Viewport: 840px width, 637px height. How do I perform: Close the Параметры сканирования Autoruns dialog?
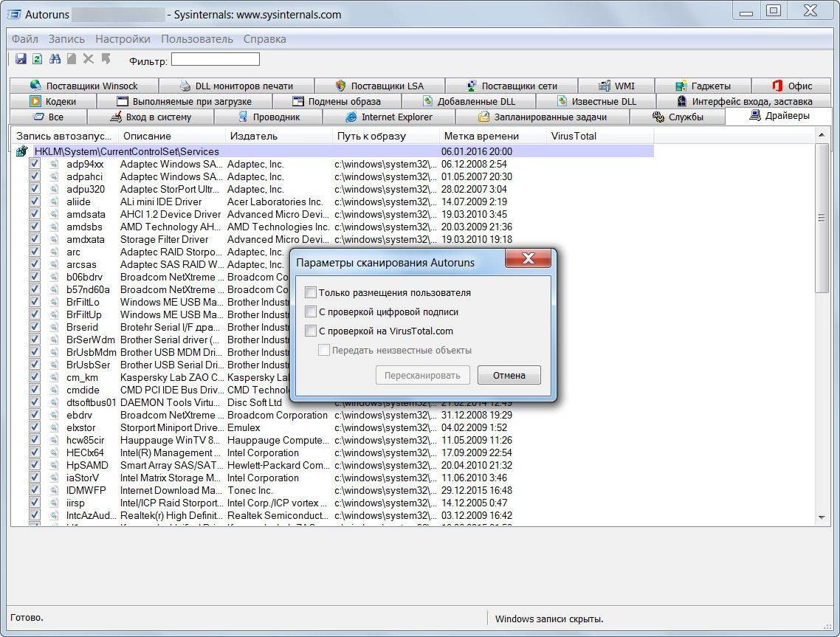point(529,258)
